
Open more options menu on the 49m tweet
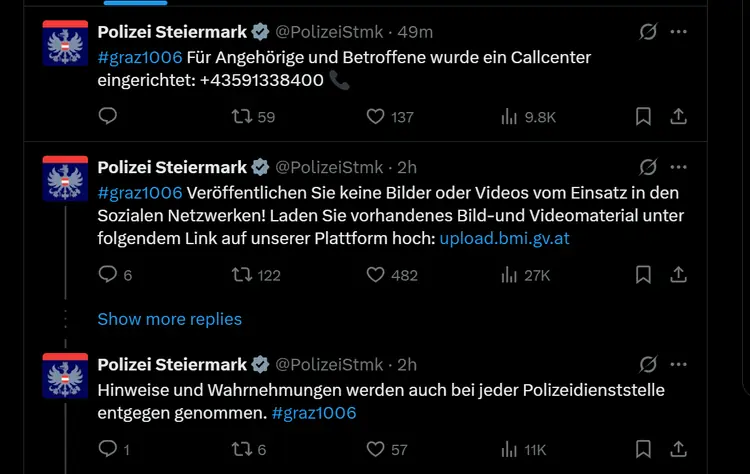tap(678, 32)
